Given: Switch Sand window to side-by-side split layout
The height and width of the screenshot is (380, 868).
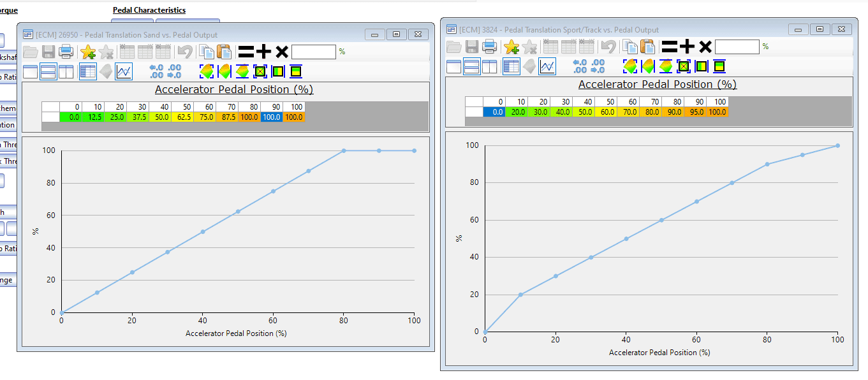Looking at the screenshot, I should (x=66, y=71).
